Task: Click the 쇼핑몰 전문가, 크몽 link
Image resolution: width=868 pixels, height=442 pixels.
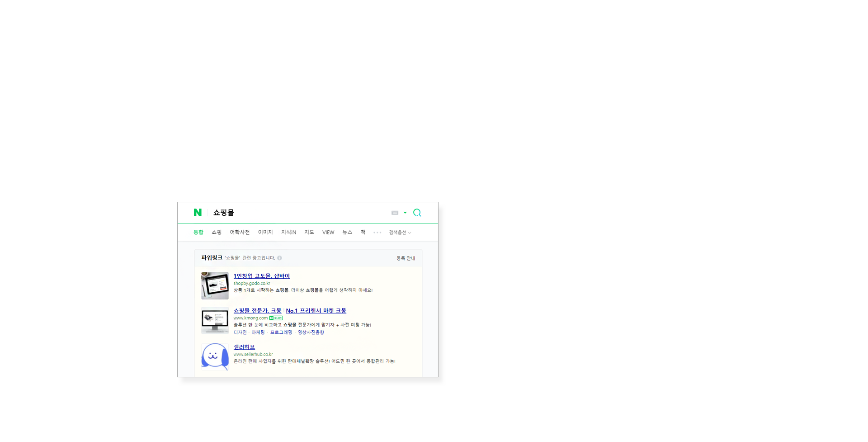Action: pyautogui.click(x=257, y=311)
